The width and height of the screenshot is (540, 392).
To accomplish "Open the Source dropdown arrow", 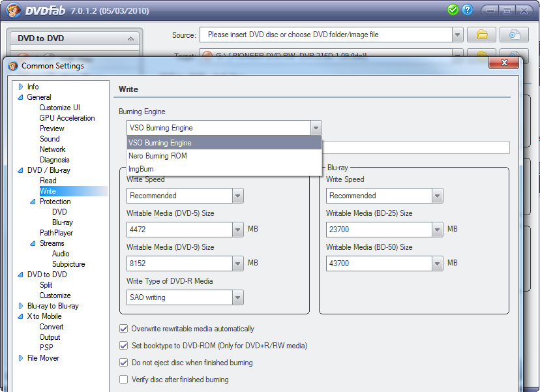I will pos(457,35).
